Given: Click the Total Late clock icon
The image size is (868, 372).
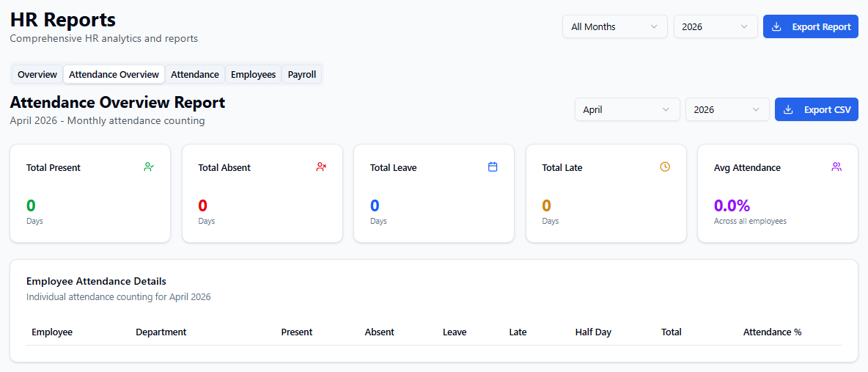Looking at the screenshot, I should click(x=665, y=167).
